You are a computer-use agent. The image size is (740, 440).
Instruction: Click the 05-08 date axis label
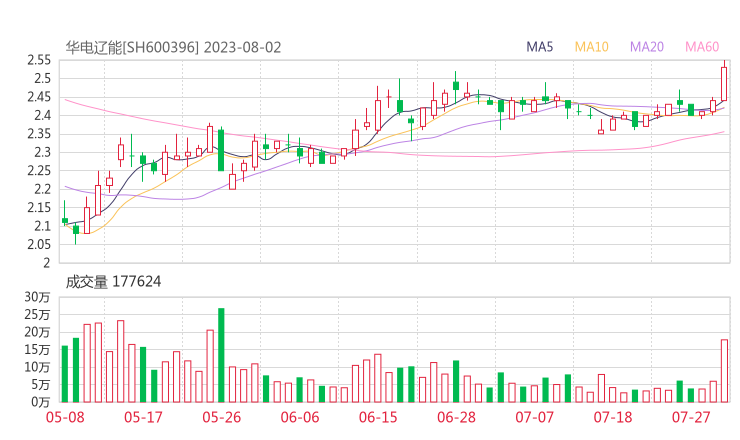pos(65,417)
